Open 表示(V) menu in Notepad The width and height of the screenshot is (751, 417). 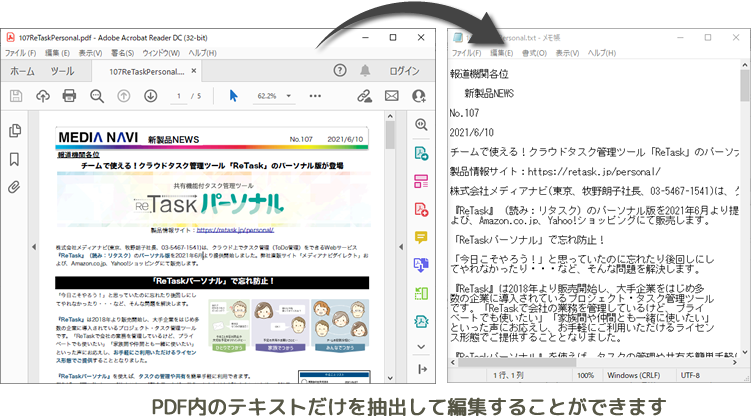567,53
